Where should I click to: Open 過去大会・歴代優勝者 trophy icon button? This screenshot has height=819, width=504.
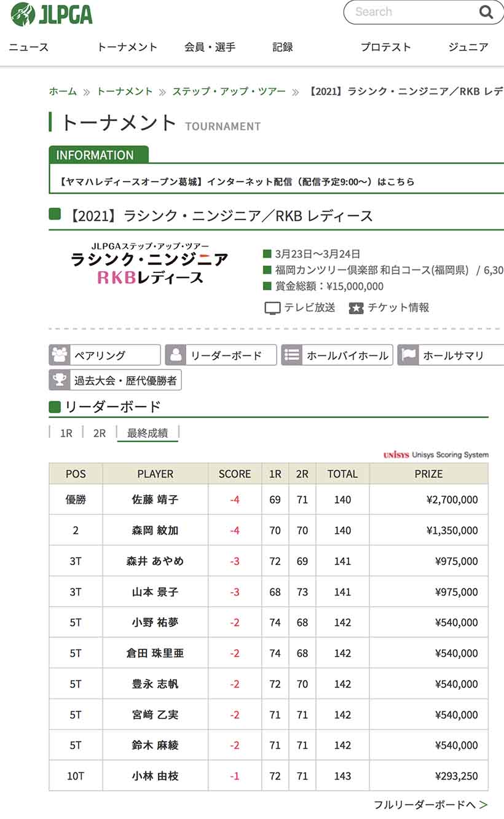pyautogui.click(x=60, y=380)
